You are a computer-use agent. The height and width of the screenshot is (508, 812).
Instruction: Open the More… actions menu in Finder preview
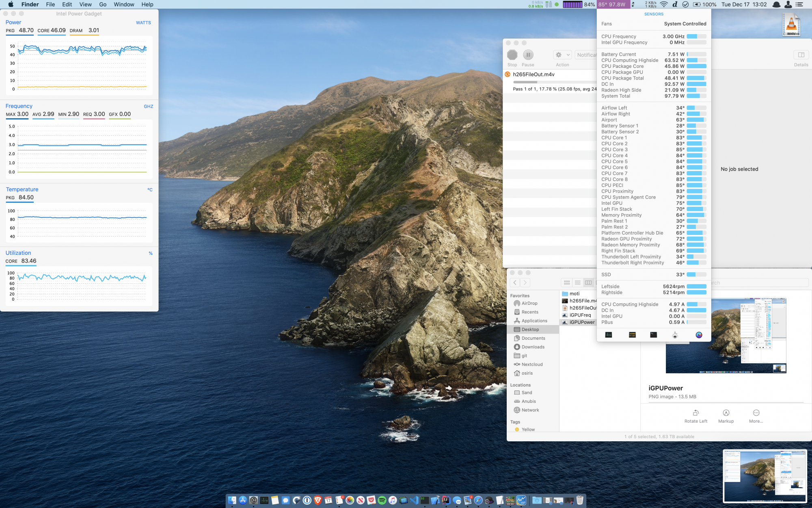click(756, 413)
